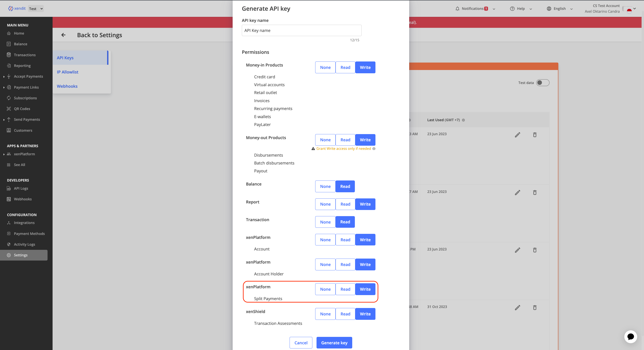Click the info icon beside the Write access warning
The image size is (644, 350).
point(374,149)
